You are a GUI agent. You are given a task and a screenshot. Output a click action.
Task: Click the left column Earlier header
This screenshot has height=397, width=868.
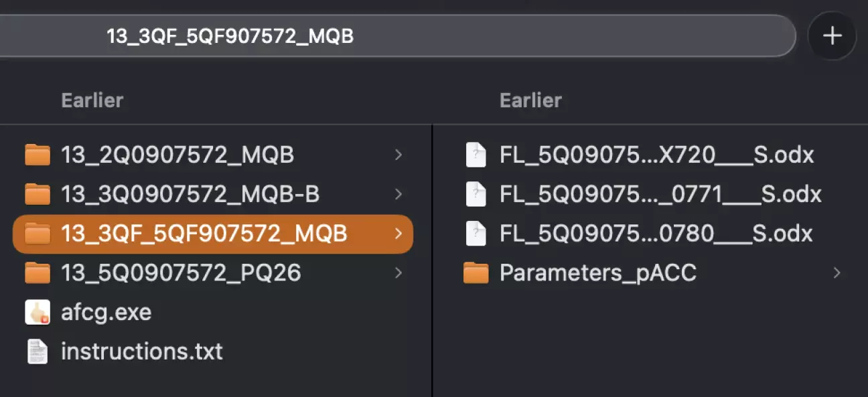tap(92, 100)
